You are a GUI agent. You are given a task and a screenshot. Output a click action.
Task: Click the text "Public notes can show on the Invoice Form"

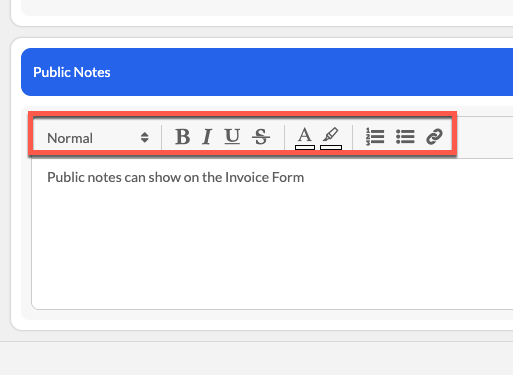click(x=175, y=177)
